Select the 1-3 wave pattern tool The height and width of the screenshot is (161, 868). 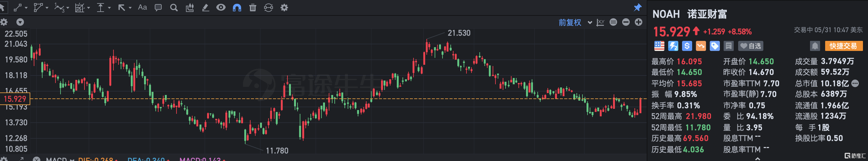(x=59, y=8)
